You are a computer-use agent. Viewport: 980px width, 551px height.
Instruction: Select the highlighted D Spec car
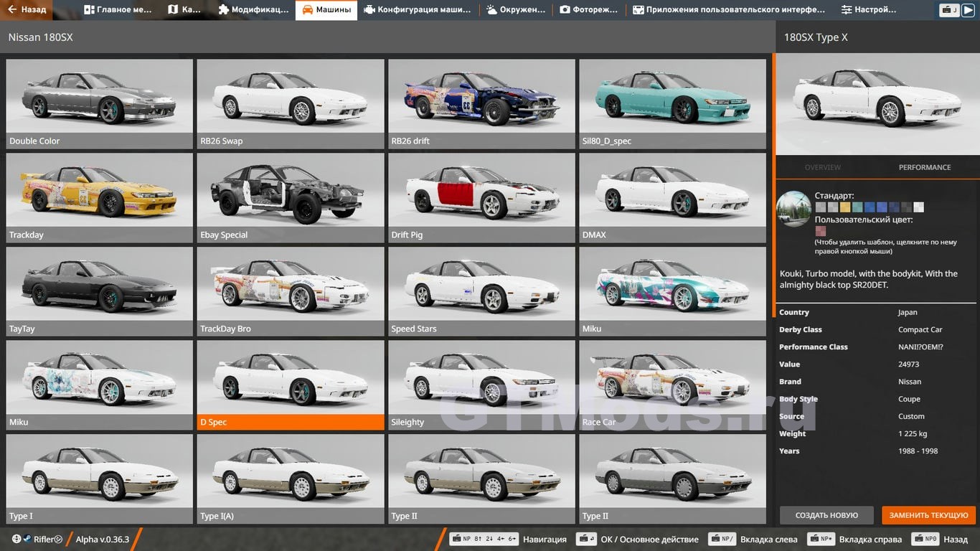click(291, 385)
